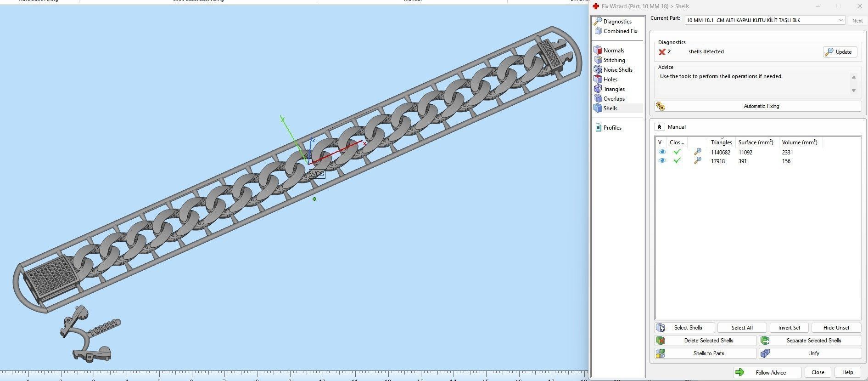
Task: Select the Normals icon in sidebar
Action: click(x=598, y=50)
